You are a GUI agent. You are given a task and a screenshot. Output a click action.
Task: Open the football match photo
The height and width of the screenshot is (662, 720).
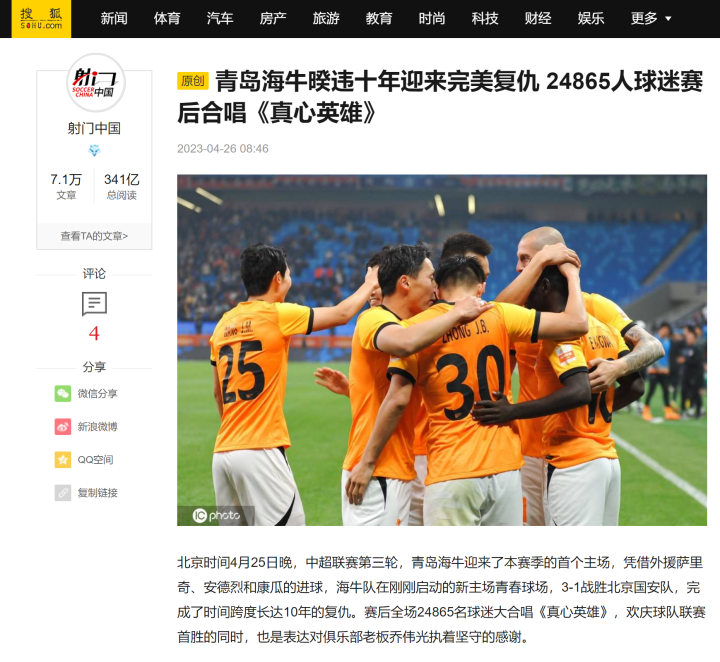click(442, 350)
